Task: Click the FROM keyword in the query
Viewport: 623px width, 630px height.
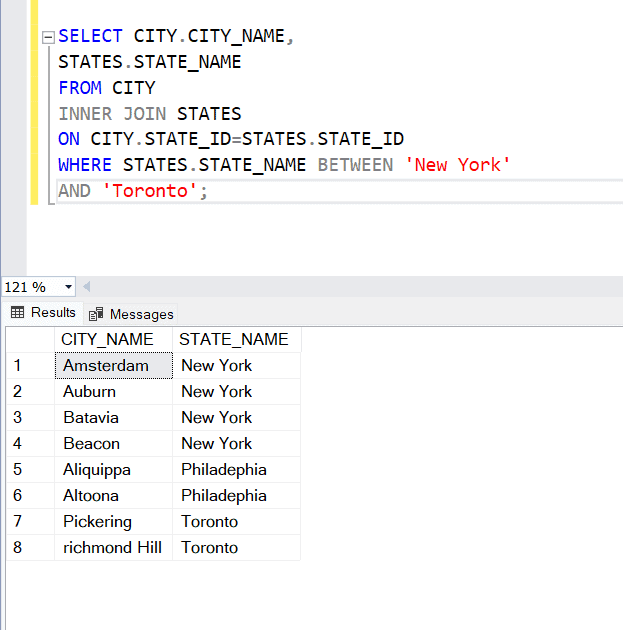Action: click(80, 88)
